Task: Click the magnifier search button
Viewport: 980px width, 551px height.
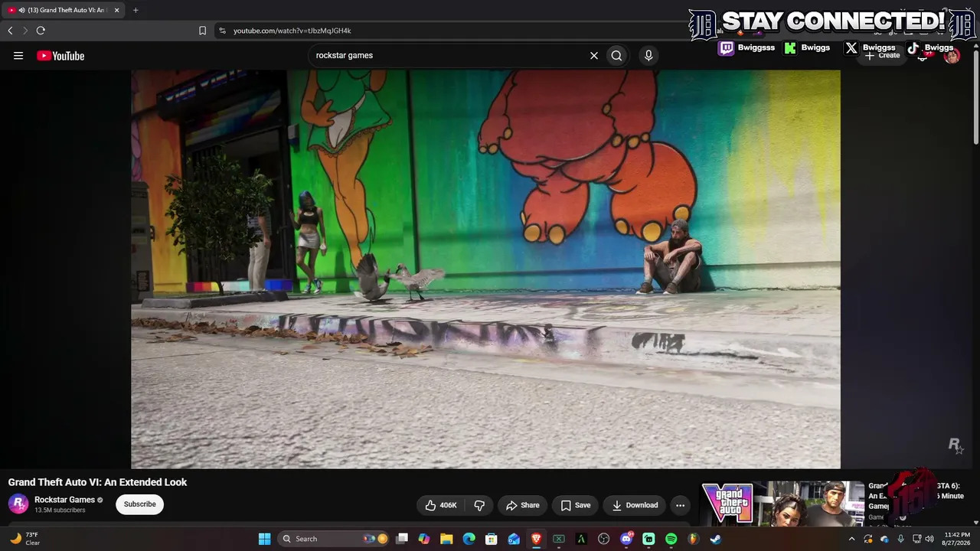Action: (x=616, y=55)
